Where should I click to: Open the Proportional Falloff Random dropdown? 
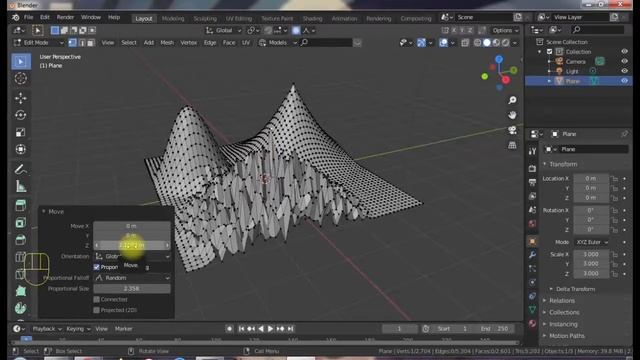click(x=132, y=278)
